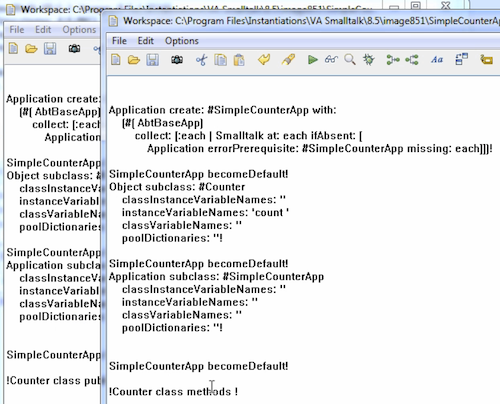Viewport: 500px width, 404px height.
Task: Click the first green node-branch icon
Action: click(x=393, y=60)
